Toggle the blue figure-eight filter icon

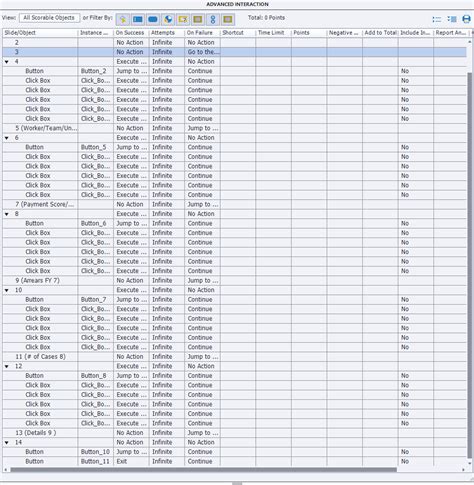click(x=213, y=19)
